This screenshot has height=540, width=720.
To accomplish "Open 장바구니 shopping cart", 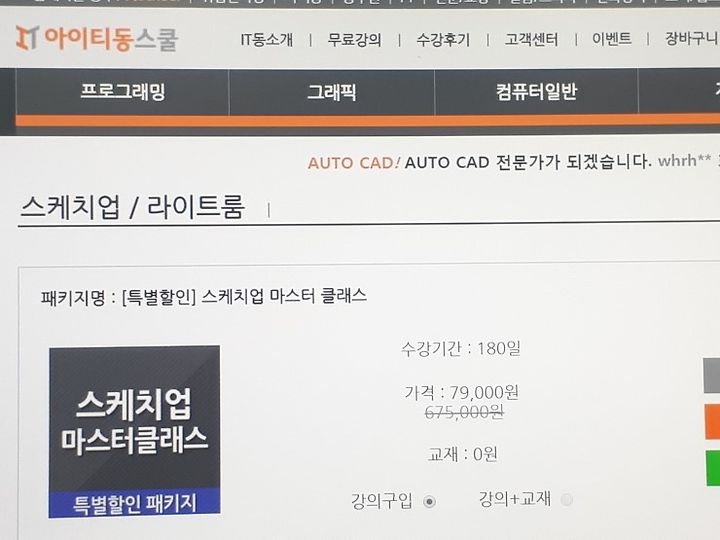I will [692, 39].
